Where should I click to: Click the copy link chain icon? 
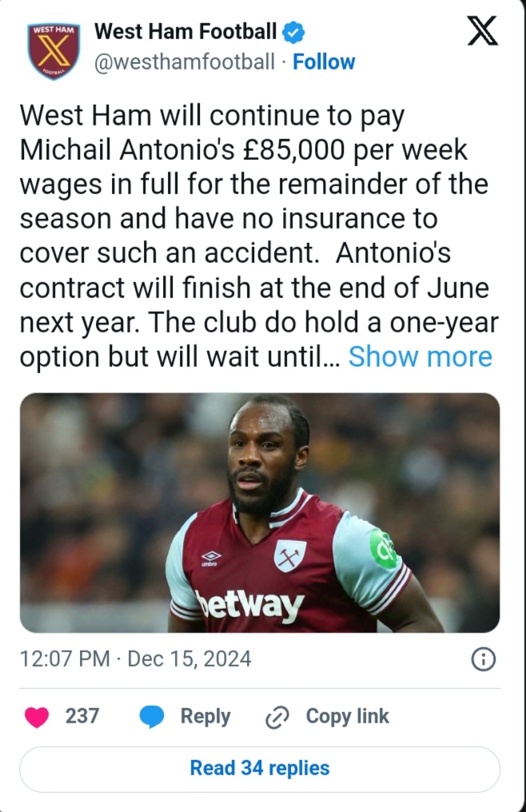click(276, 717)
